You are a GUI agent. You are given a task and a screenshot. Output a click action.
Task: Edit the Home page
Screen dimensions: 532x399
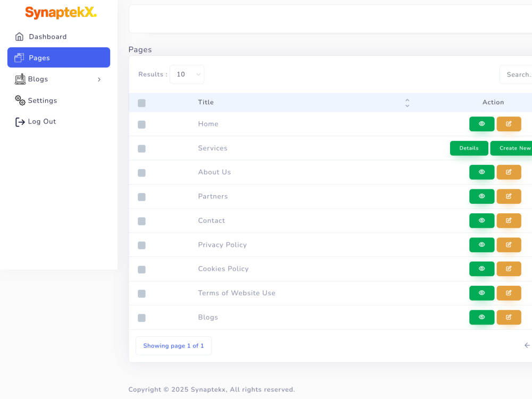[x=509, y=124]
